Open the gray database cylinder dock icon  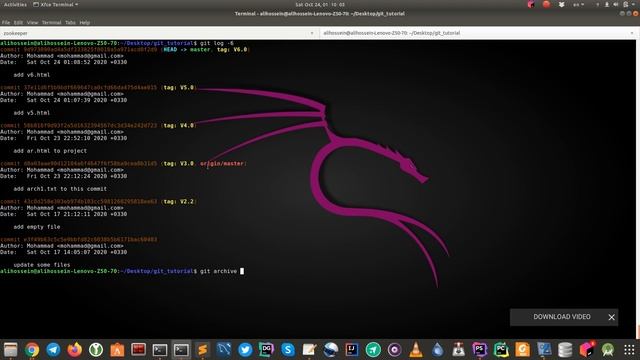565,350
